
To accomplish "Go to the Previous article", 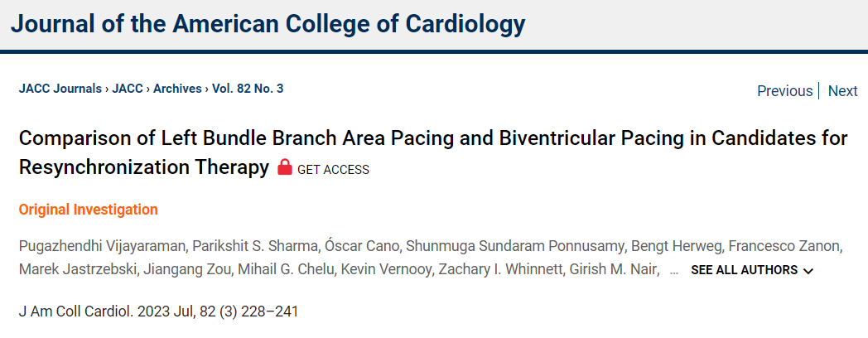I will (784, 91).
